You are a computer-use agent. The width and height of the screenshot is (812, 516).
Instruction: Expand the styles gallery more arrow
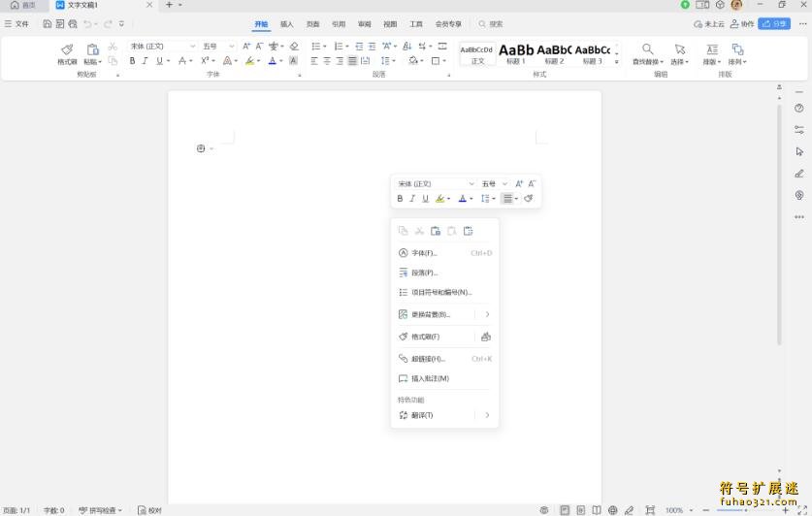coord(616,61)
